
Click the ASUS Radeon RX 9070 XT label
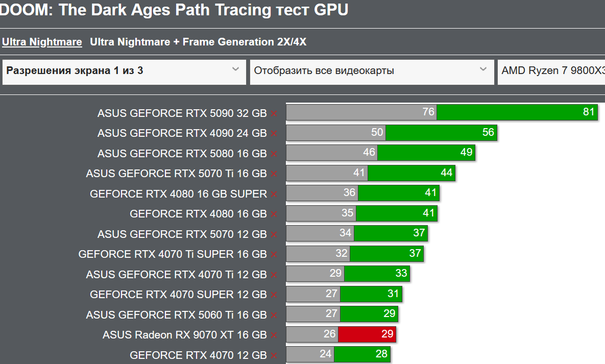pos(184,335)
